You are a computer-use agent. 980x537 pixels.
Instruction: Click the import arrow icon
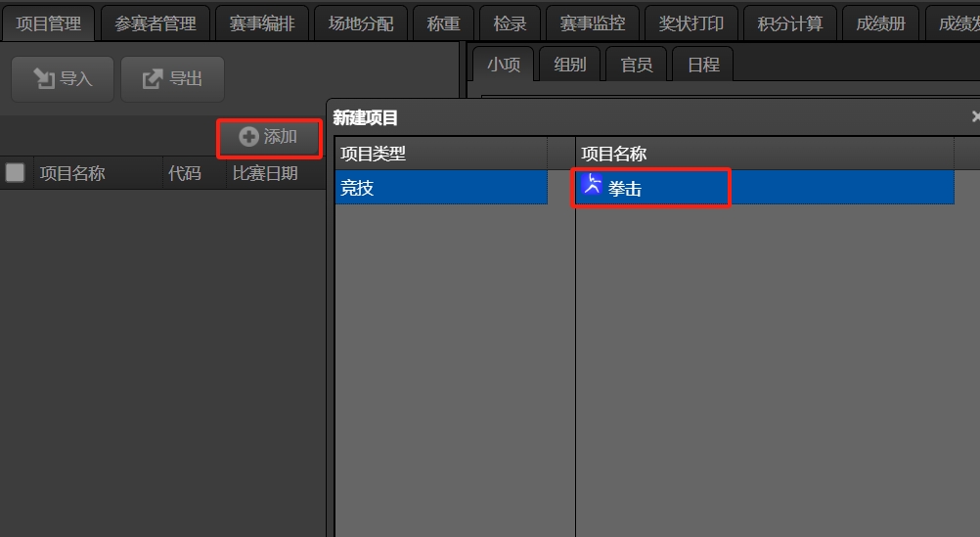click(x=44, y=79)
